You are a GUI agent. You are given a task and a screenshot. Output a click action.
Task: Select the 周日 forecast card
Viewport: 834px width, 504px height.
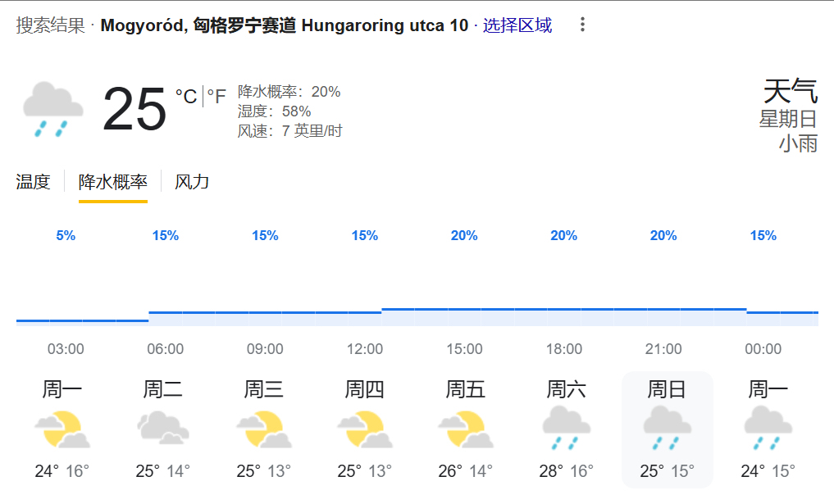coord(667,429)
